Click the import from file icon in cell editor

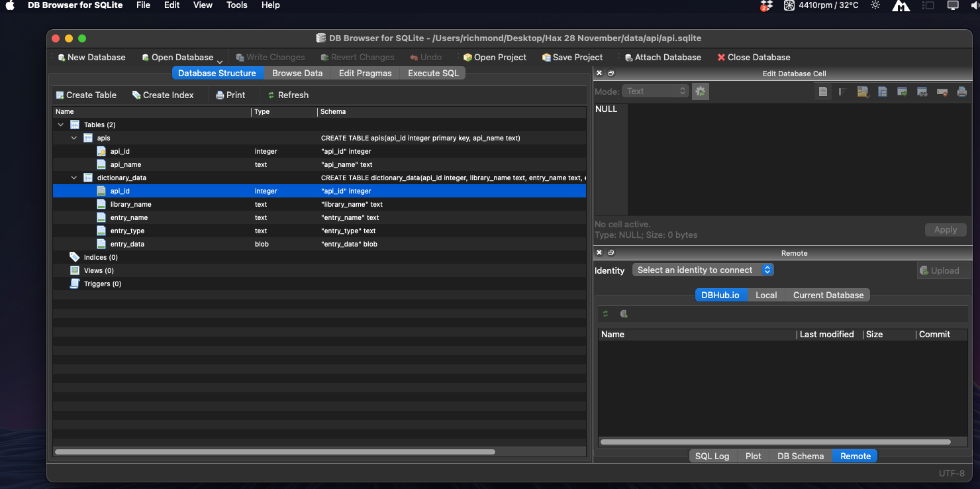pyautogui.click(x=903, y=91)
